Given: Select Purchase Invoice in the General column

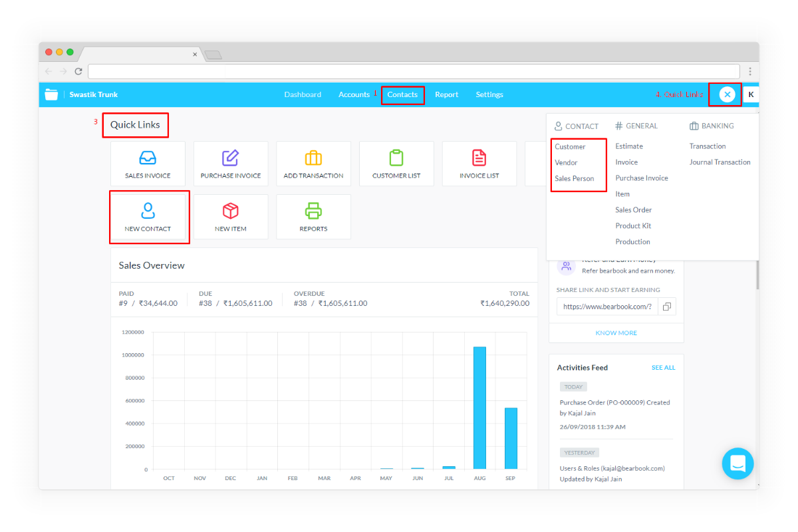Looking at the screenshot, I should pos(642,178).
